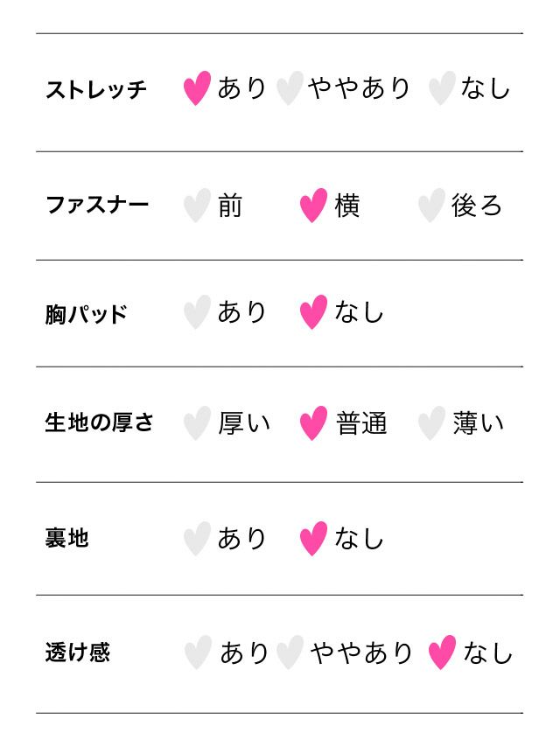
Task: Click the ファスナー row label
Action: coord(97,206)
